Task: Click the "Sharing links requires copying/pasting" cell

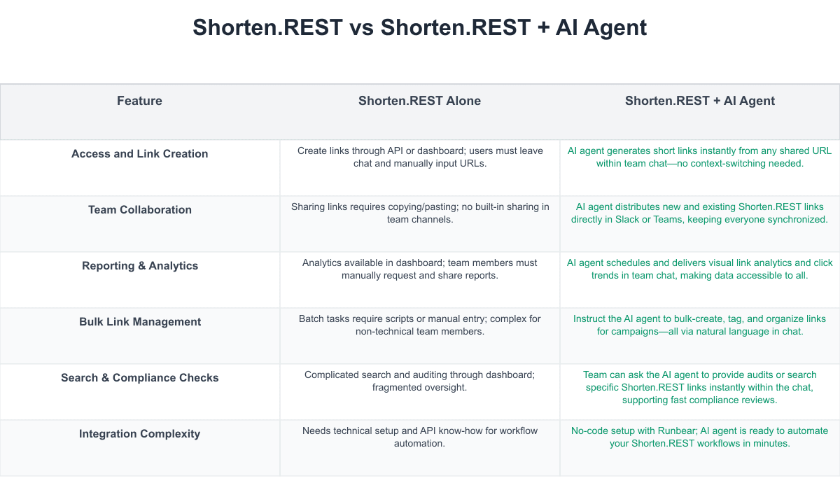Action: coord(420,213)
